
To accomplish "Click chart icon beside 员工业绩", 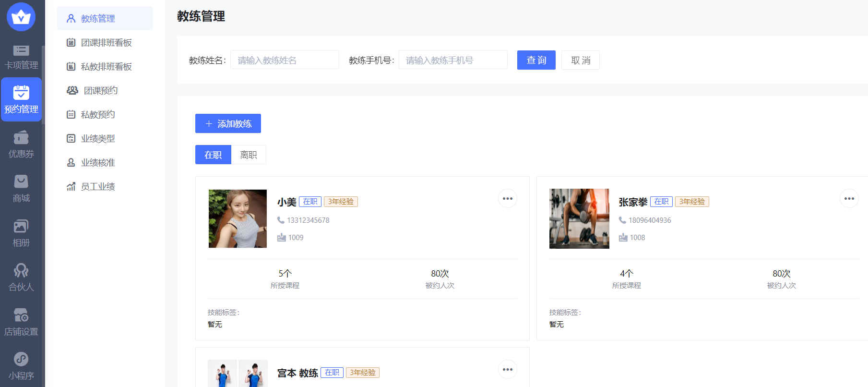I will point(71,186).
